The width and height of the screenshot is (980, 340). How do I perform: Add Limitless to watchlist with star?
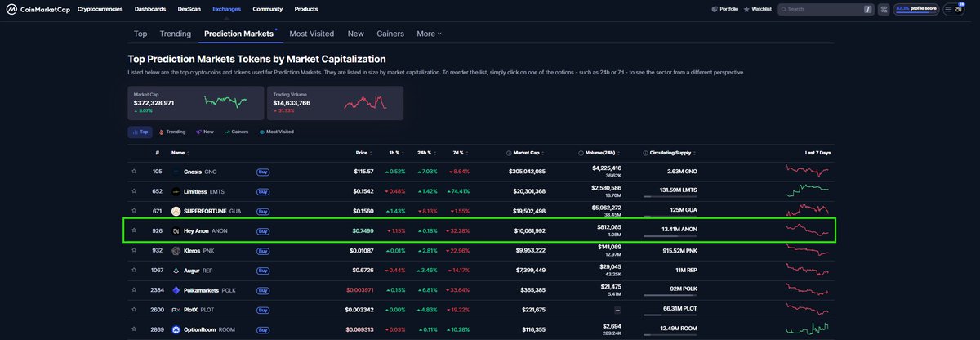click(134, 191)
